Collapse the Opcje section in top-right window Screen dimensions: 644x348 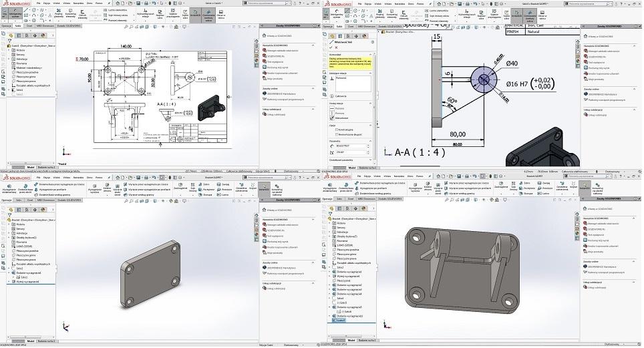coord(370,125)
